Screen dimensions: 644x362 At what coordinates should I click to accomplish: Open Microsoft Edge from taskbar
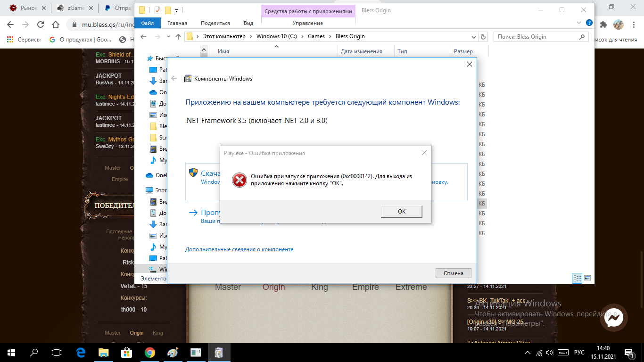(81, 352)
